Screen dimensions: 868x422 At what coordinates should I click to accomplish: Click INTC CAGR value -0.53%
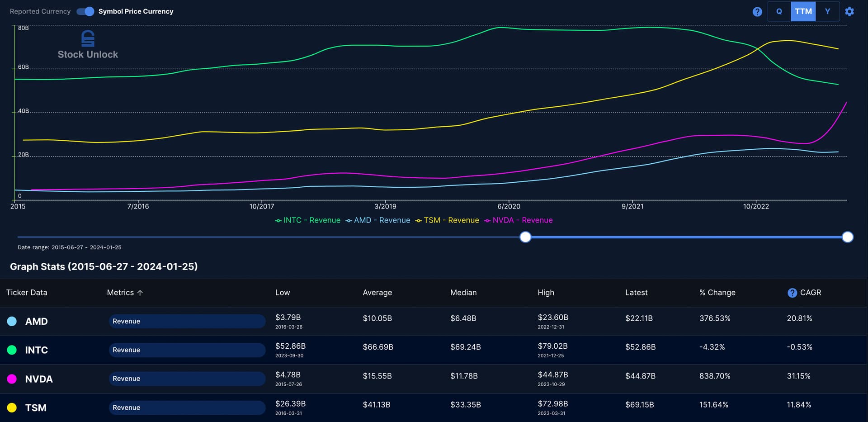[799, 347]
